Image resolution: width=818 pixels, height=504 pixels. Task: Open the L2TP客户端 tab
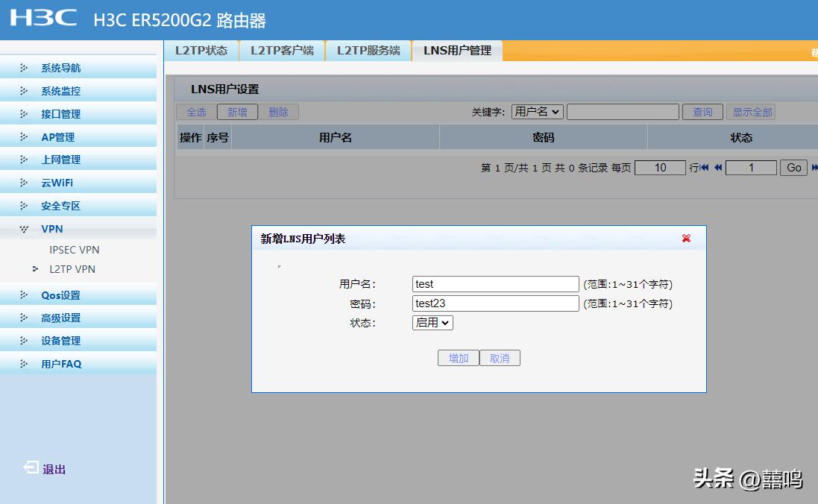coord(283,50)
